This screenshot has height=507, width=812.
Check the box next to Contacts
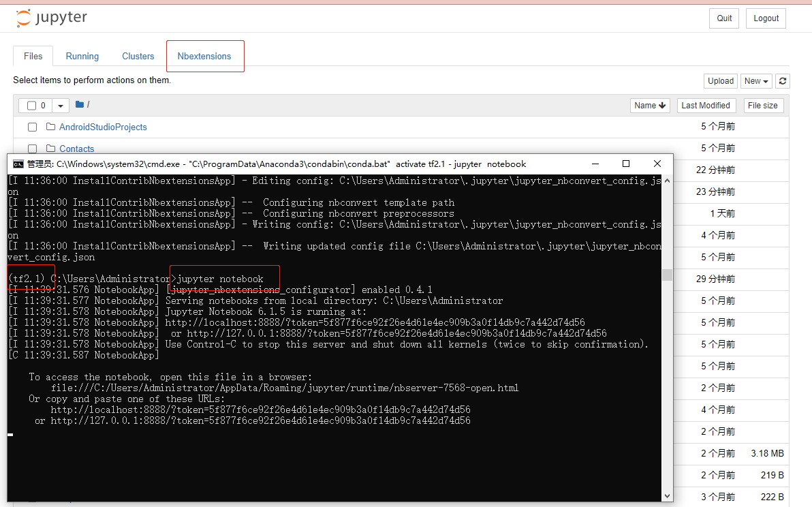32,149
